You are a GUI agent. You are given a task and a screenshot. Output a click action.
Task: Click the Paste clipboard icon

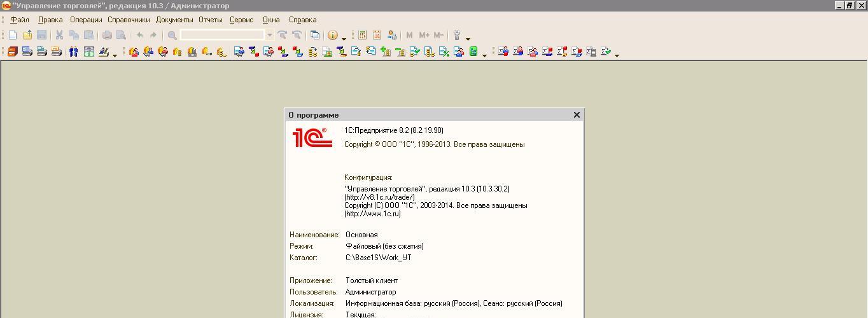pyautogui.click(x=88, y=35)
